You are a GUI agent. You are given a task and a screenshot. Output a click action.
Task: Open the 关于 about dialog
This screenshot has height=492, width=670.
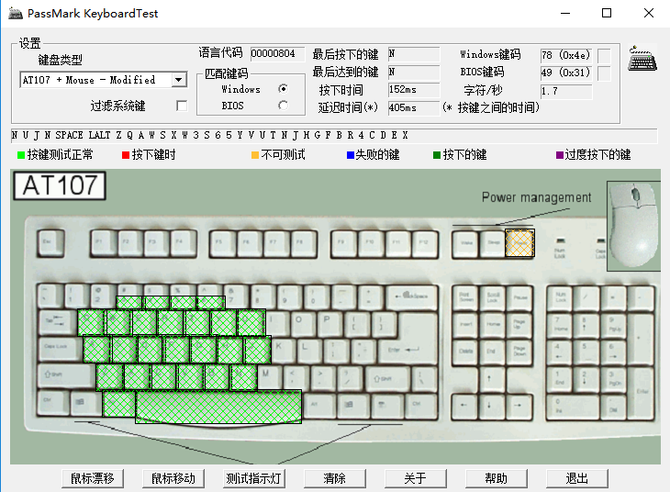415,478
